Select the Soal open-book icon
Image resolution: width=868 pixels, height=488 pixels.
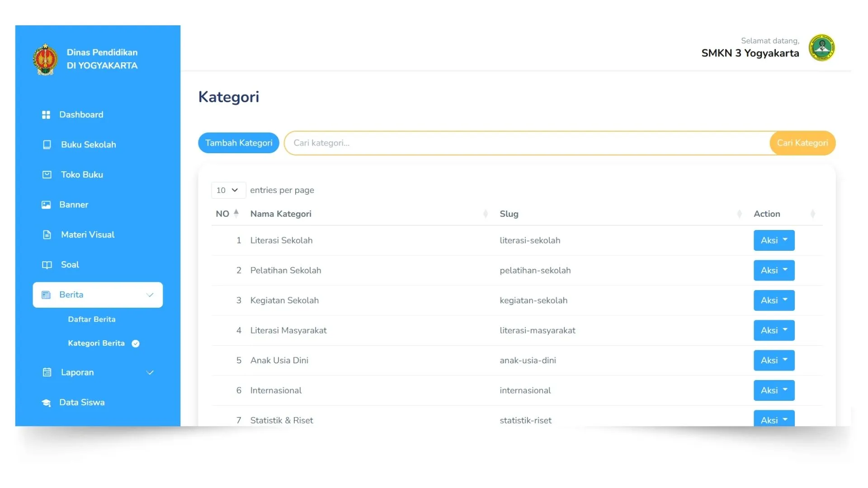click(x=47, y=265)
